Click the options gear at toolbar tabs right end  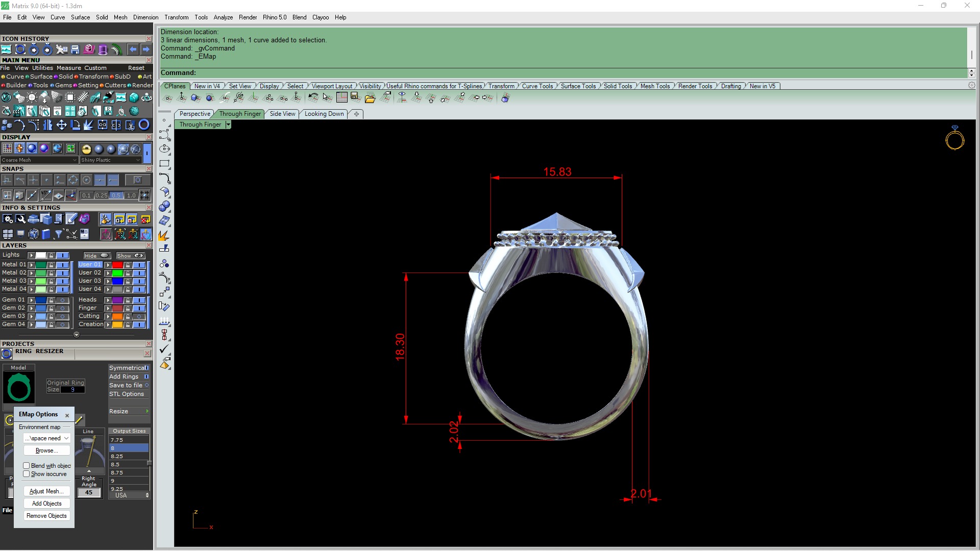click(x=972, y=86)
